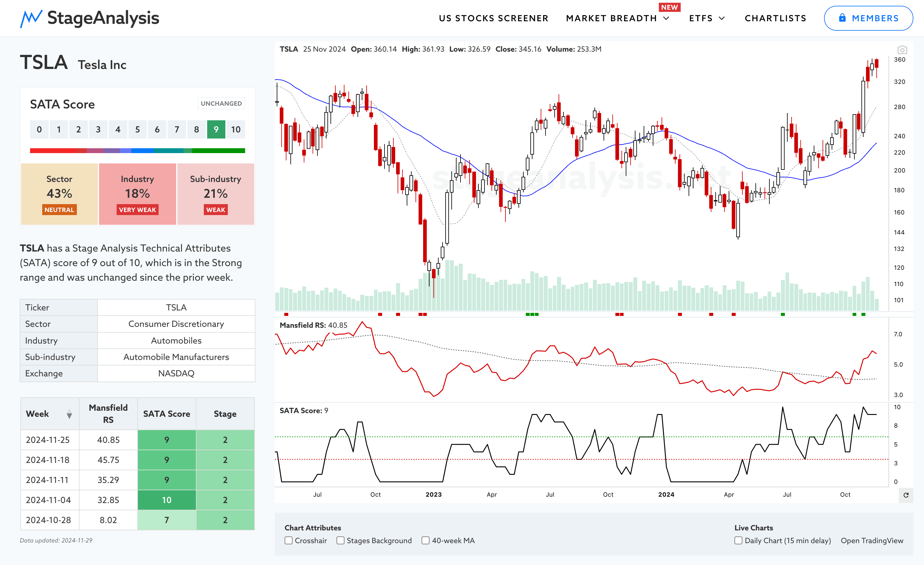Viewport: 924px width, 565px height.
Task: Click the Sub-industry 21% Weak card
Action: (x=216, y=194)
